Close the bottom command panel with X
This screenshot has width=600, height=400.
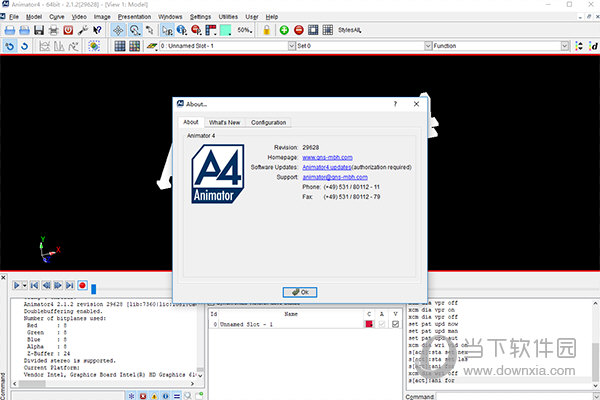coord(3,277)
